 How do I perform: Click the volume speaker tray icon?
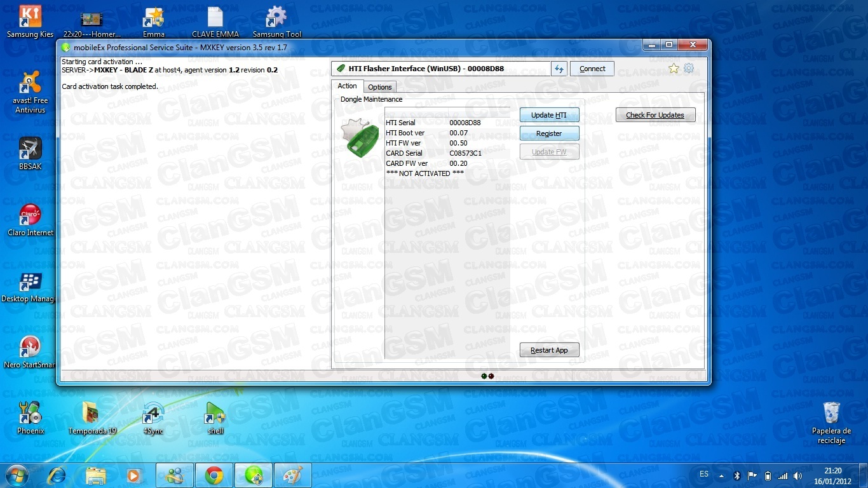[x=798, y=475]
